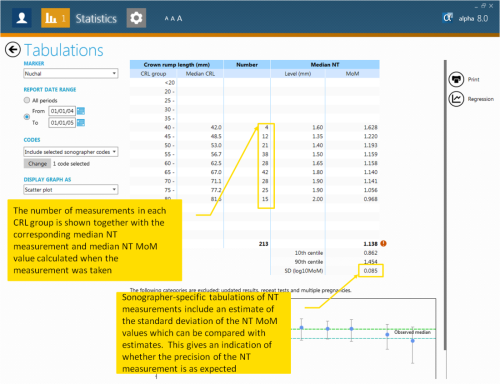Click the From date field 01/01/04
The image size is (500, 384).
(62, 111)
